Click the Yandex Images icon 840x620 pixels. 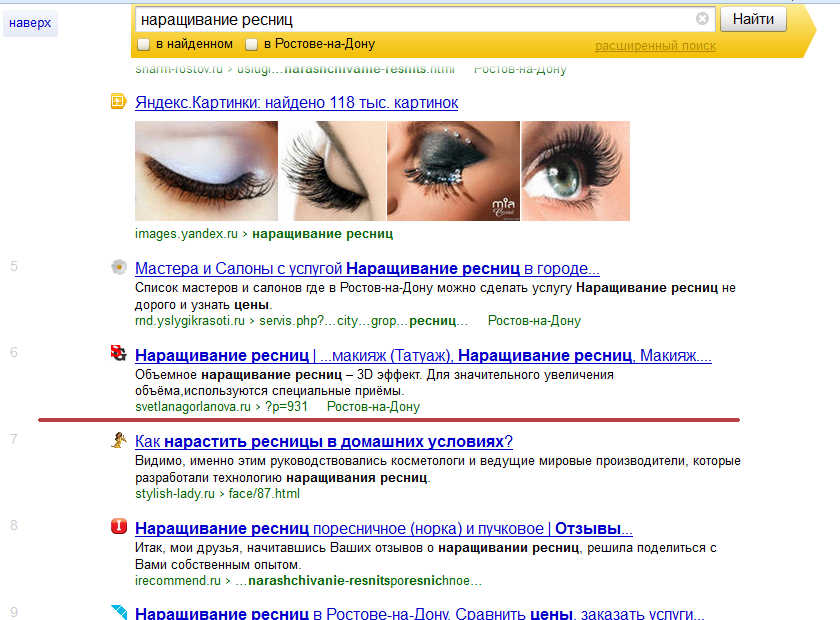click(118, 102)
